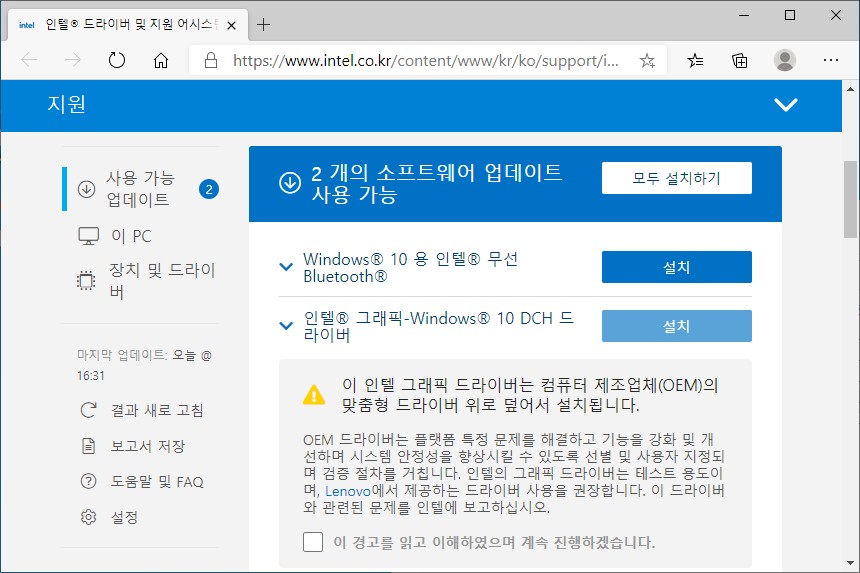Screen dimensions: 860x573
Task: Click the yellow warning triangle icon
Action: click(314, 395)
